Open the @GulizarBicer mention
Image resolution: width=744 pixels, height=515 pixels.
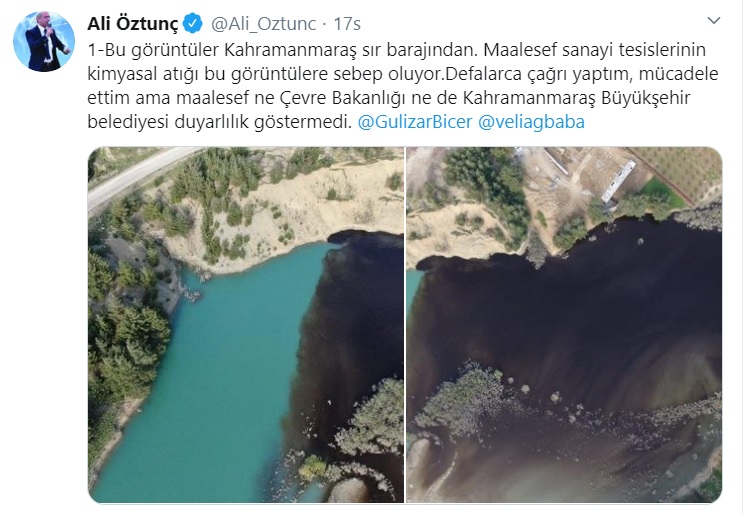coord(415,122)
